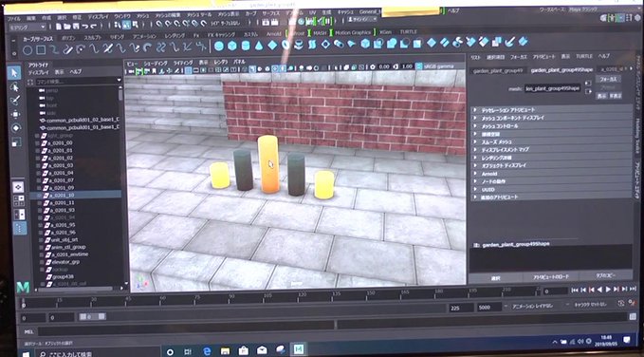
Task: Expand the elevator_grp node in the Outliner
Action: [42, 262]
